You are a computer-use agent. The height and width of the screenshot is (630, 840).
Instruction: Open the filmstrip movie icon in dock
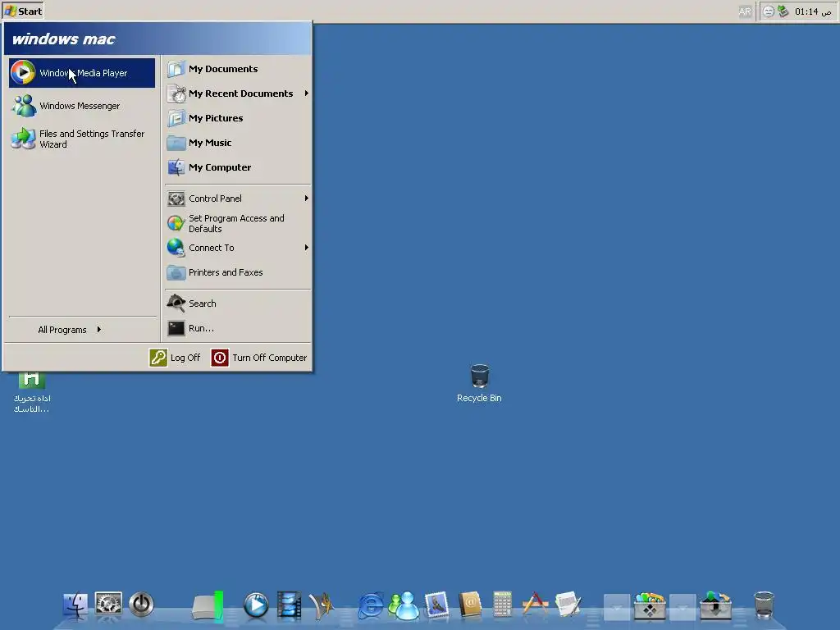[x=289, y=605]
